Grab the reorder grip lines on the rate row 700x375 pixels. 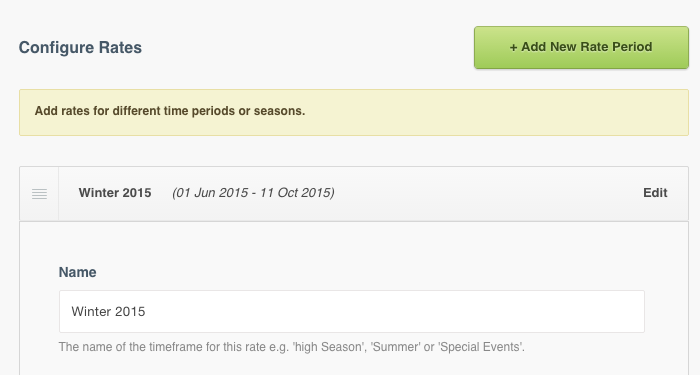pyautogui.click(x=39, y=194)
